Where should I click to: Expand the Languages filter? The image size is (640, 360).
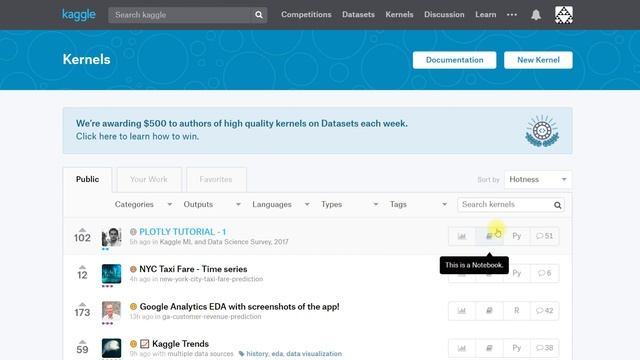[x=281, y=204]
